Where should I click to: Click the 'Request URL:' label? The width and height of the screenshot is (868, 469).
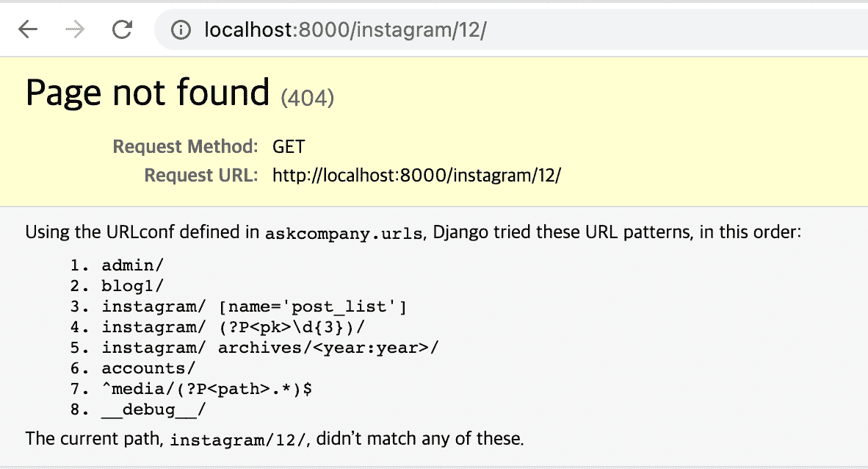[x=201, y=176]
